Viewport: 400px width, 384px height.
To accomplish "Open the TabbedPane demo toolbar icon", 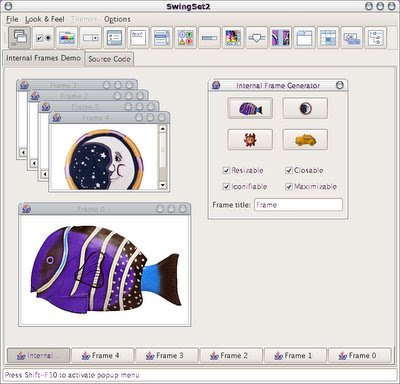I will pos(304,38).
